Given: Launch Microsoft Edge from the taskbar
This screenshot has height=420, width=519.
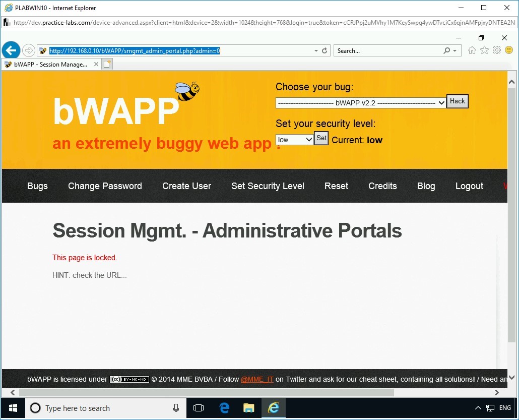Looking at the screenshot, I should pos(223,408).
